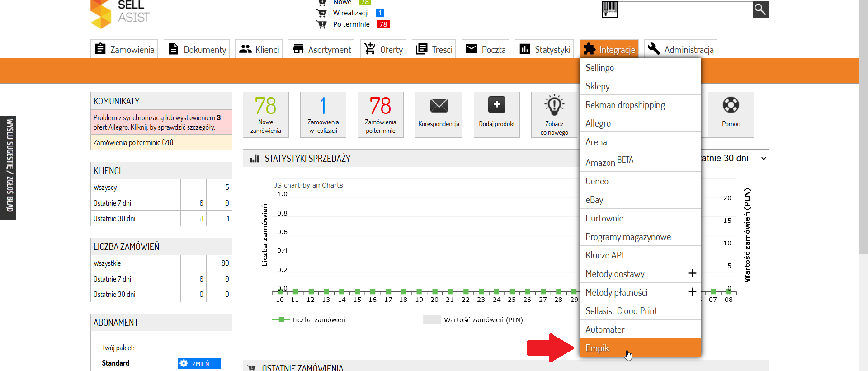Screen dimensions: 868x371
Task: Open the Poczta main menu
Action: pyautogui.click(x=486, y=49)
